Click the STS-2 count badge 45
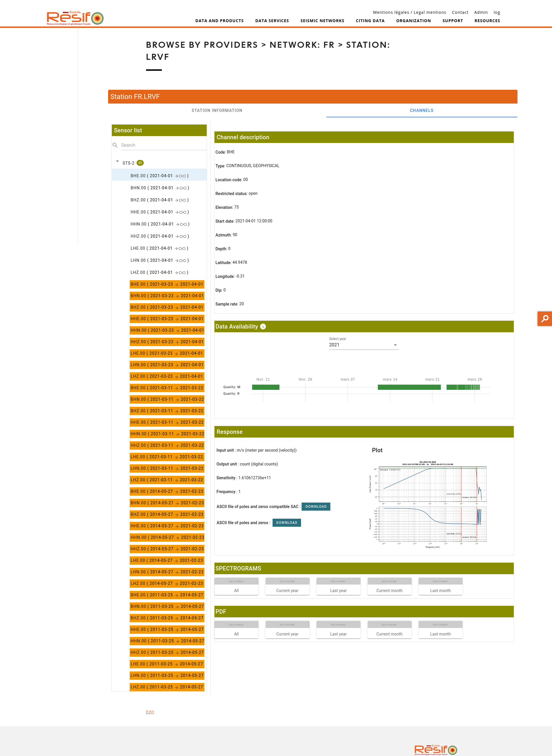Screen dimensions: 552x756 tap(140, 163)
